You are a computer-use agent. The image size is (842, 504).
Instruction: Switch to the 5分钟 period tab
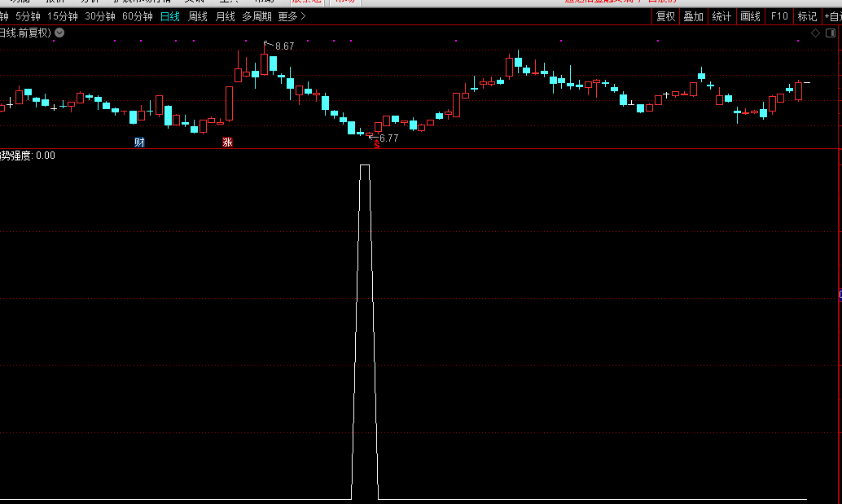(x=28, y=16)
